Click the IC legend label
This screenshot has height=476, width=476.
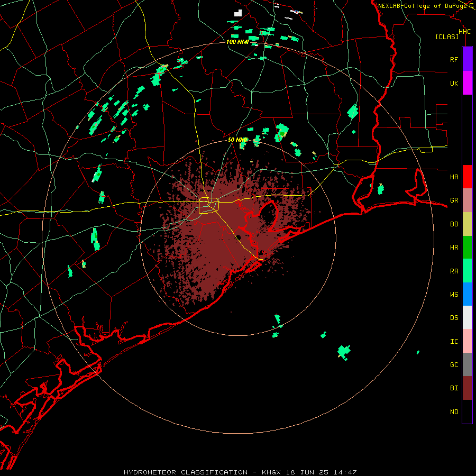click(454, 342)
